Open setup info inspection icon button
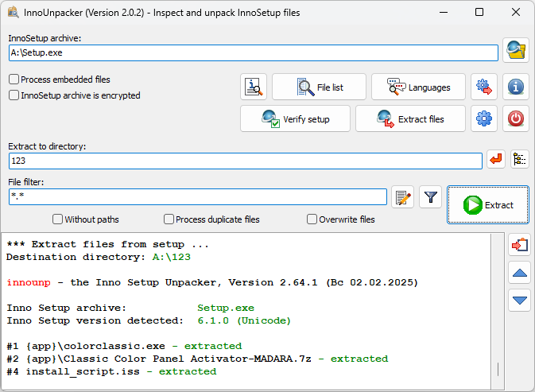 pos(254,87)
